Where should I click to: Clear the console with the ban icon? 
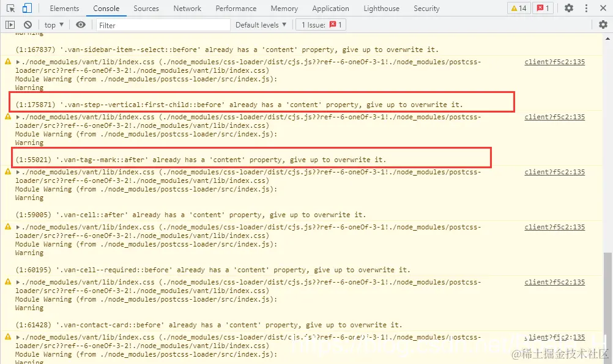(x=28, y=24)
